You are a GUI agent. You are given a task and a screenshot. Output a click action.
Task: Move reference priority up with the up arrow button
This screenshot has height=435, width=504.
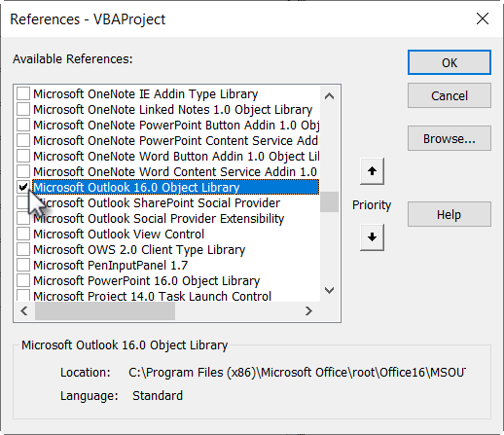(x=372, y=171)
